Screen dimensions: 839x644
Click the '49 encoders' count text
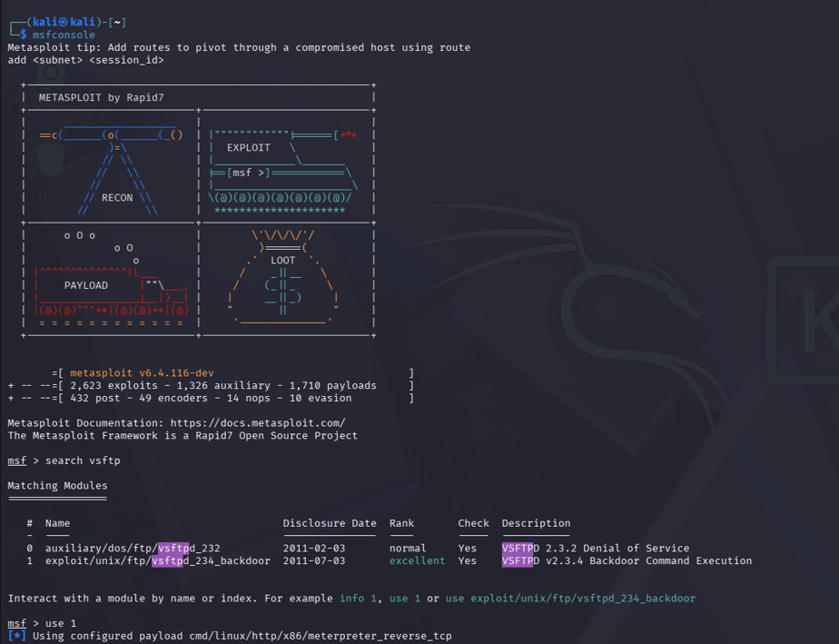tap(173, 398)
